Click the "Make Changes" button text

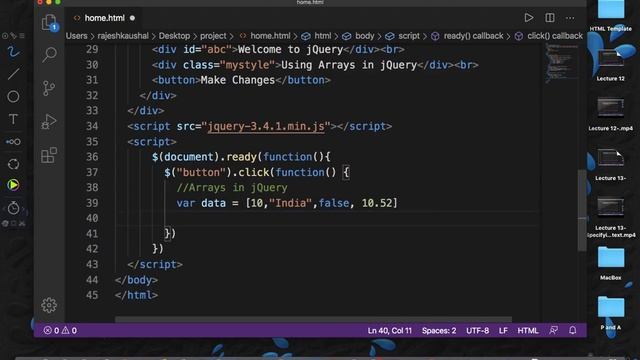pos(238,80)
